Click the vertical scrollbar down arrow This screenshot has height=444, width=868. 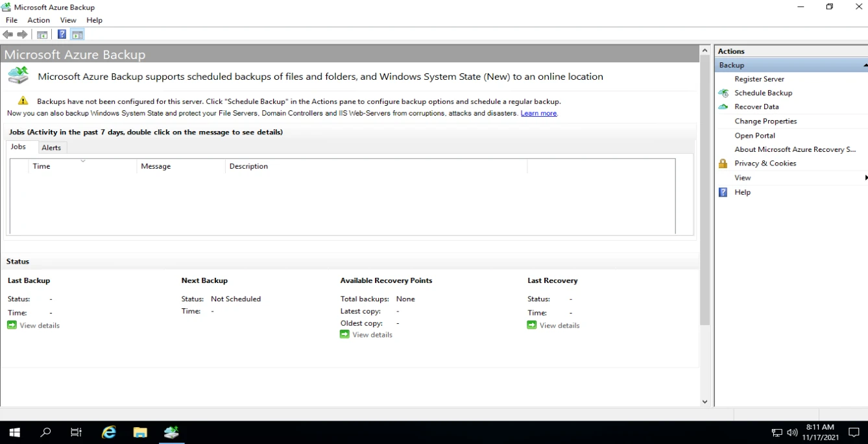click(x=705, y=401)
